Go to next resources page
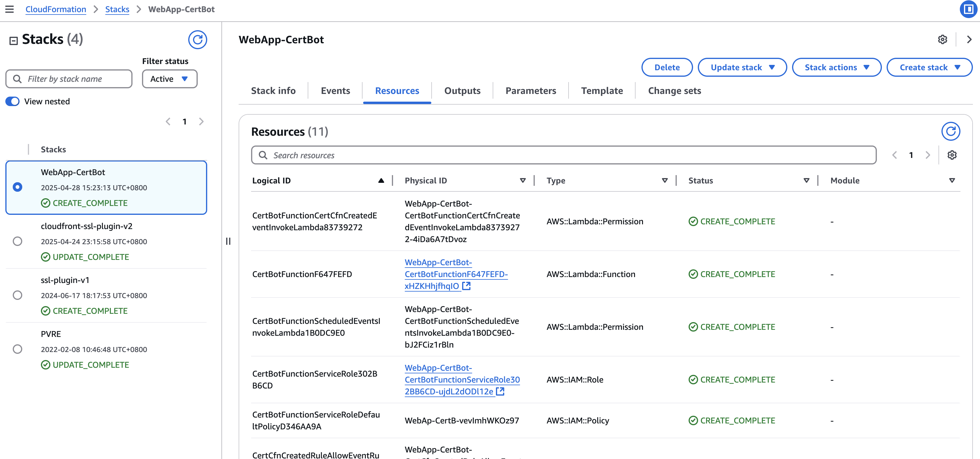Viewport: 980px width, 459px height. (928, 155)
